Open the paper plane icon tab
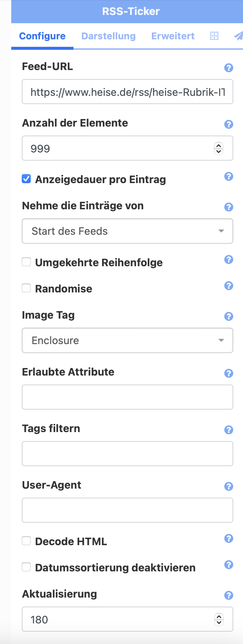Screen dimensions: 243x644 coord(238,36)
